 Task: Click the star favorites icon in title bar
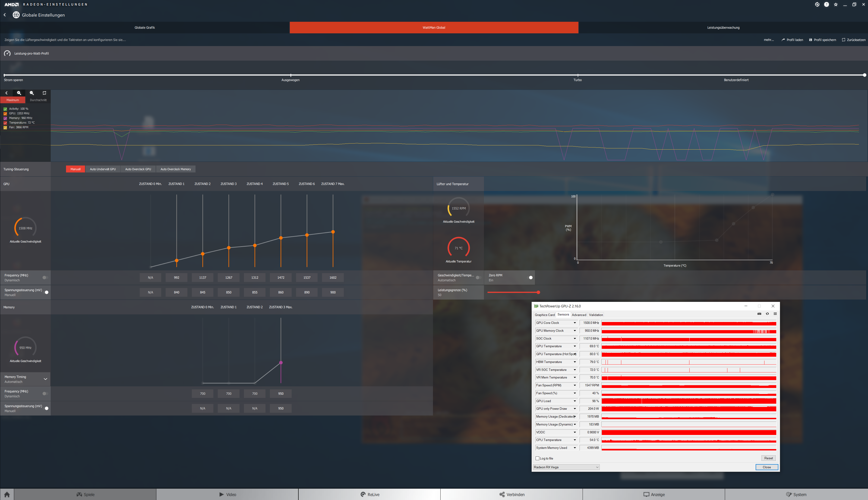(x=836, y=4)
